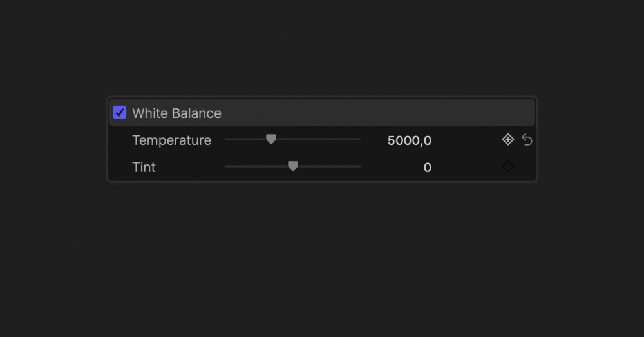Click the far left end of the Temperature slider

226,139
